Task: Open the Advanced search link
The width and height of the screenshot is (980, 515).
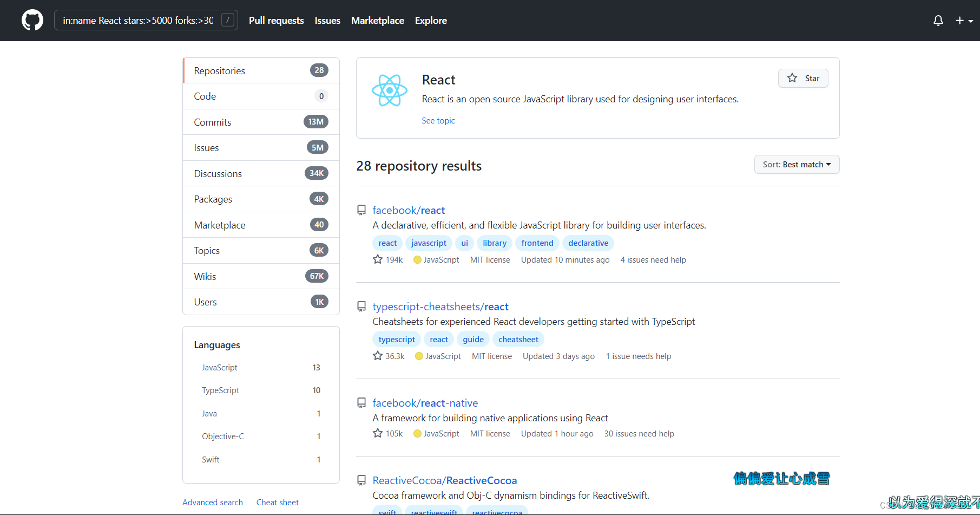Action: pyautogui.click(x=213, y=503)
